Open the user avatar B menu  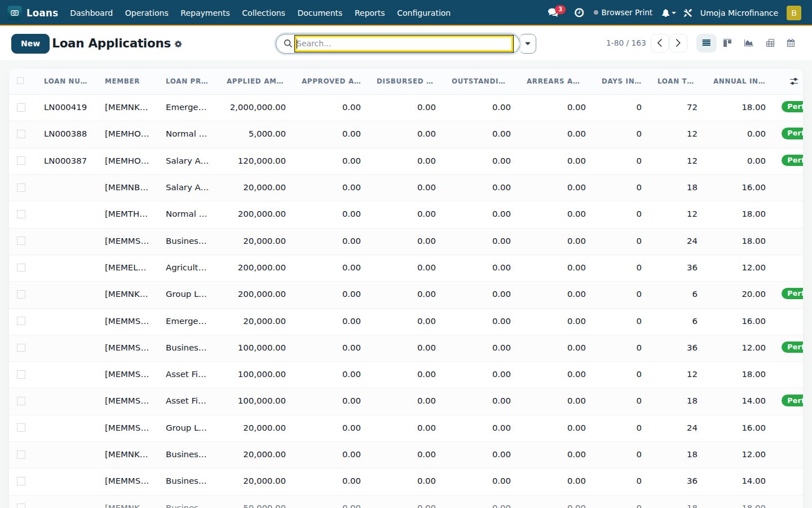[794, 12]
